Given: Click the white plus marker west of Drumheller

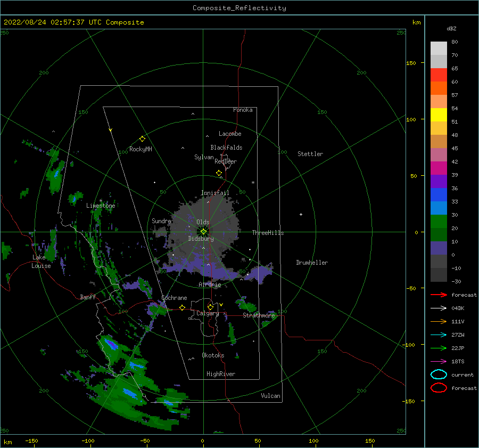Looking at the screenshot, I should click(301, 214).
